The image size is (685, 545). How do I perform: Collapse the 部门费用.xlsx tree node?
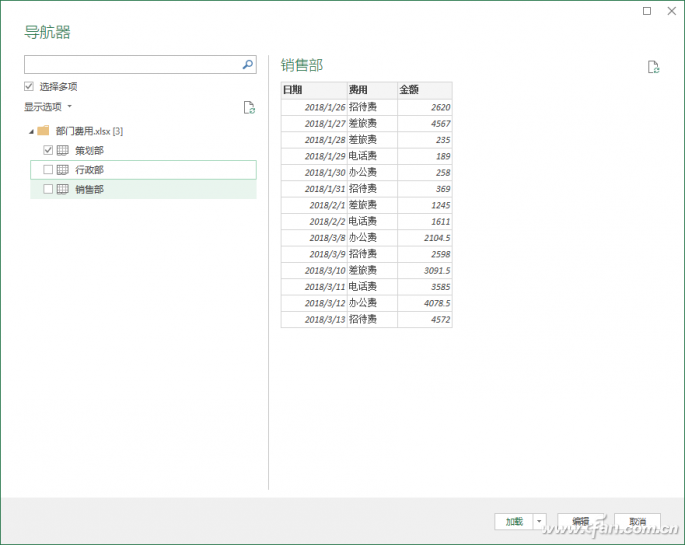(31, 131)
